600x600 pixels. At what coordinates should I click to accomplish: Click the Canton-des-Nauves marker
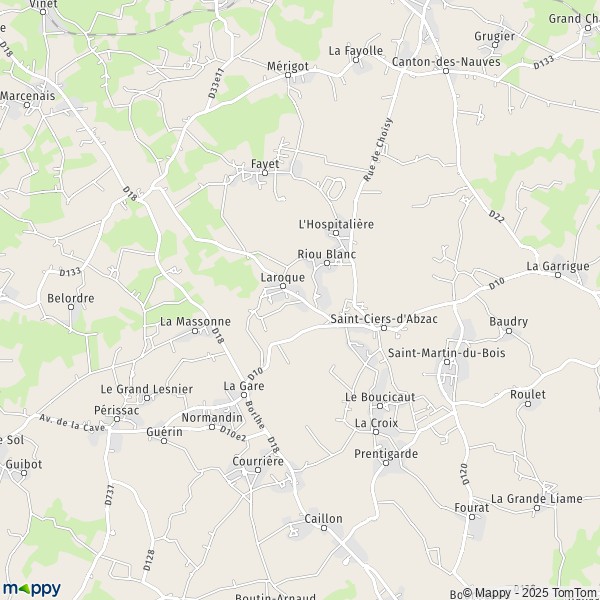445,71
